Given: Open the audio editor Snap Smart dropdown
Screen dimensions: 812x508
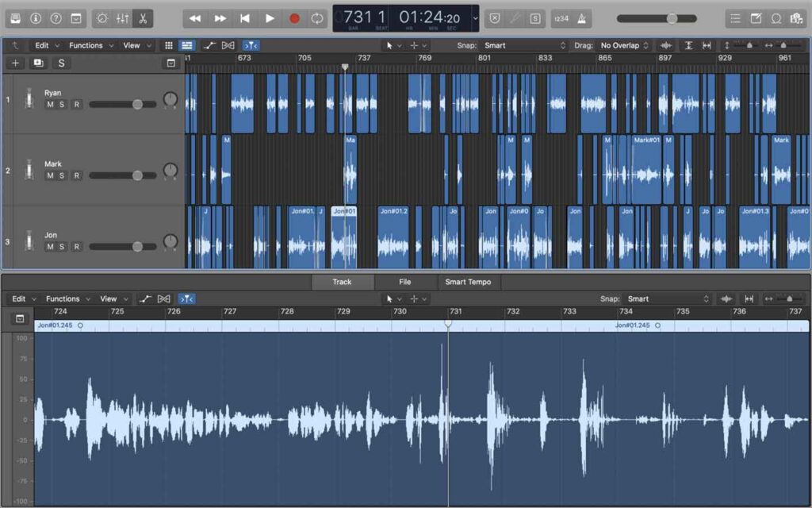Looking at the screenshot, I should point(668,299).
